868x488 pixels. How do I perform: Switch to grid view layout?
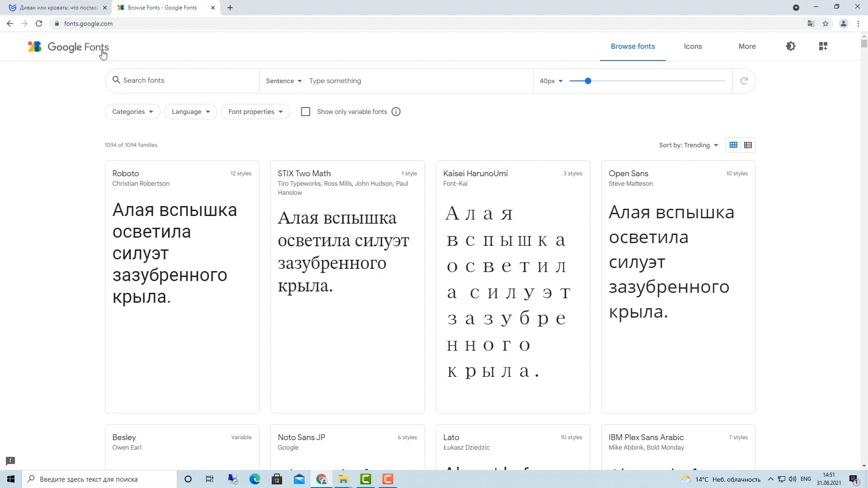pos(733,145)
